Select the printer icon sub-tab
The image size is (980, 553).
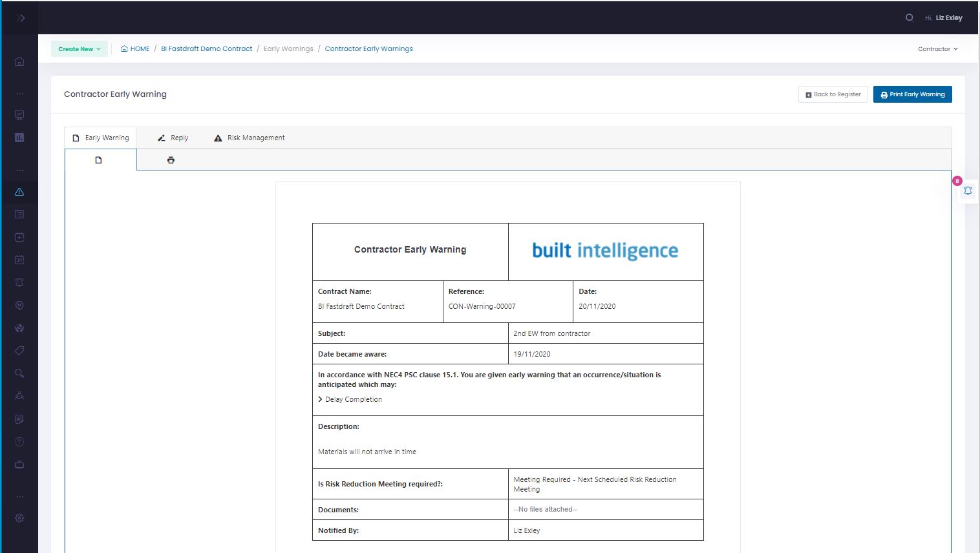click(x=170, y=160)
